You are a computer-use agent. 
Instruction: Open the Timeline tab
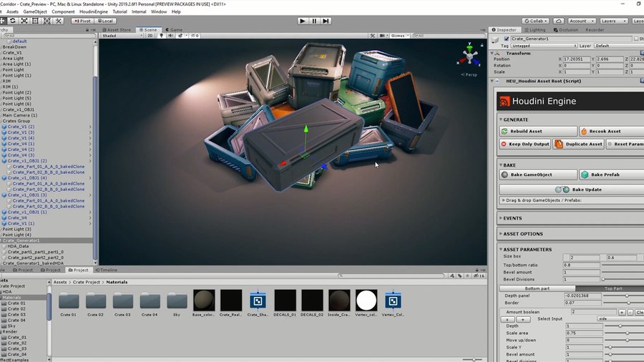(x=107, y=270)
